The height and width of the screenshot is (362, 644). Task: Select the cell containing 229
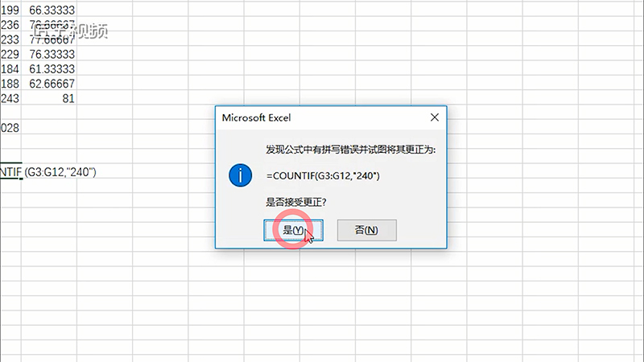click(x=10, y=53)
